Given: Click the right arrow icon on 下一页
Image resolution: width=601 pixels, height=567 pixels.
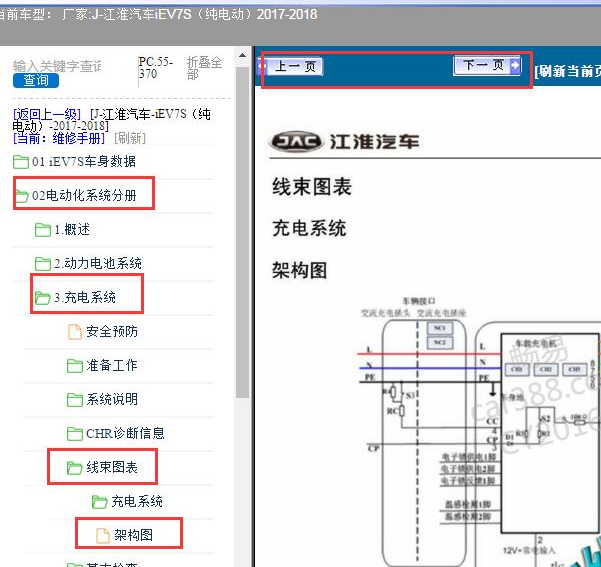Looking at the screenshot, I should [x=515, y=65].
